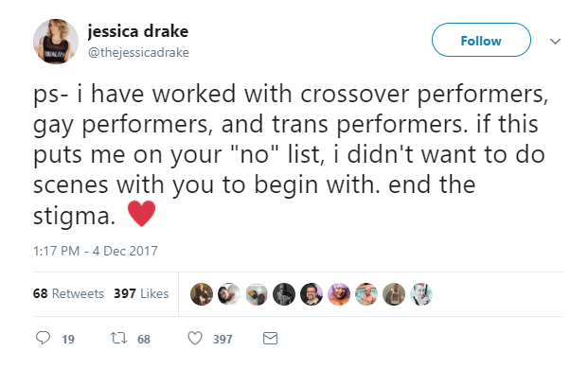Open the 1:17 PM - 4 Dec 2017 timestamp
Image resolution: width=588 pixels, height=369 pixels.
coord(96,251)
